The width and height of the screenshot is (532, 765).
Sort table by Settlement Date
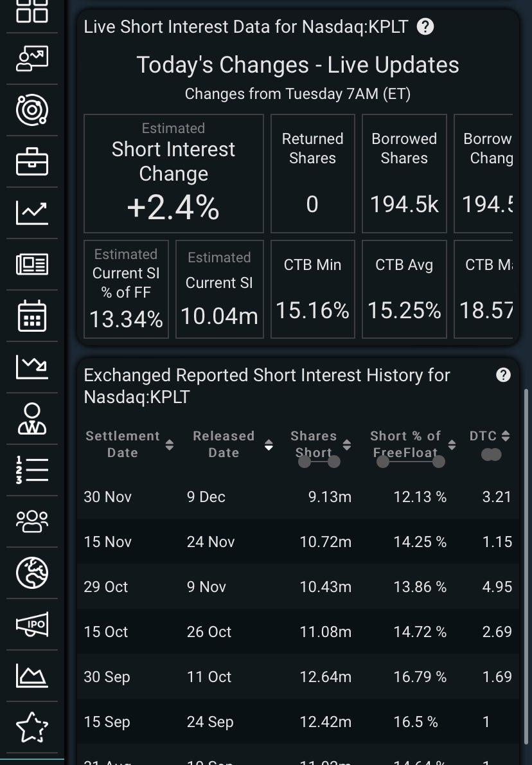pos(169,444)
